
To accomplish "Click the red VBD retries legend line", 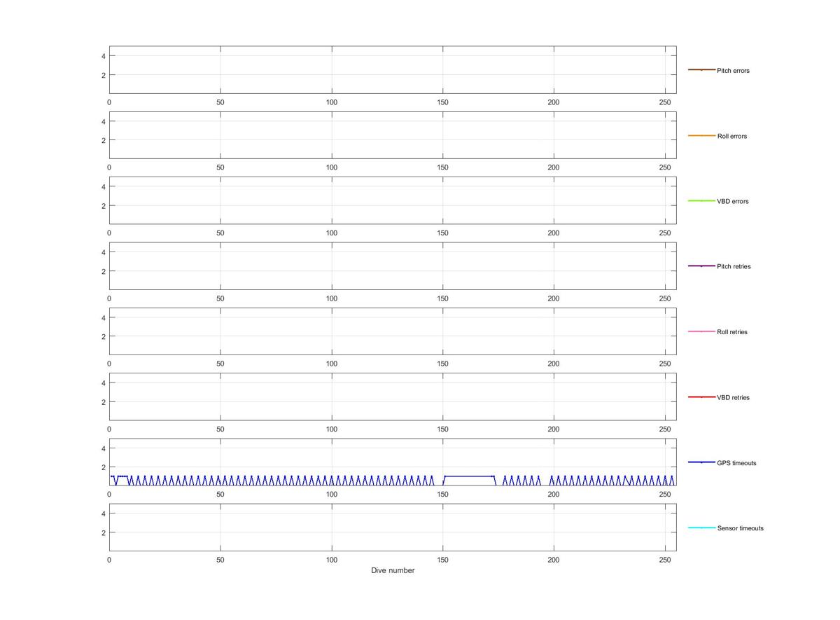I will (701, 397).
